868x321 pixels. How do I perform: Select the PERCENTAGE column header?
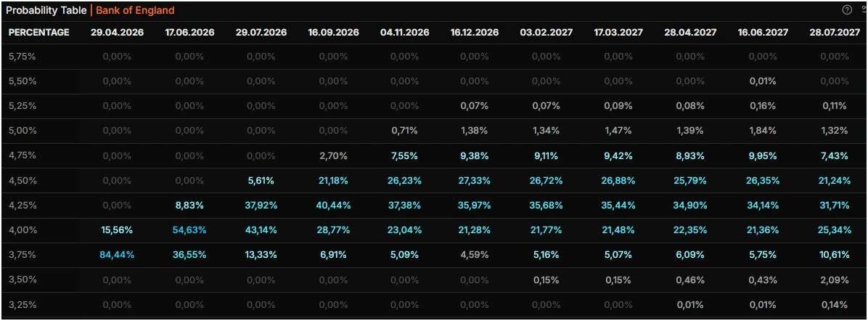39,33
